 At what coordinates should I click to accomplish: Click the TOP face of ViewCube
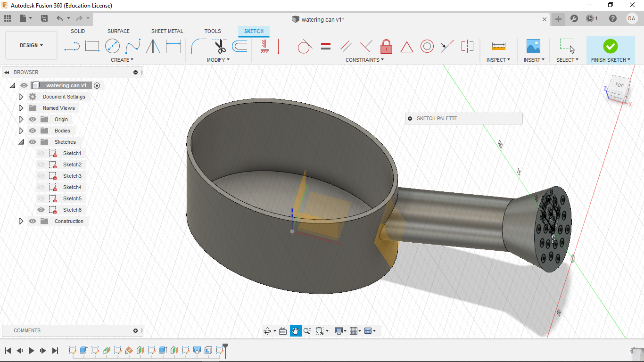point(619,85)
